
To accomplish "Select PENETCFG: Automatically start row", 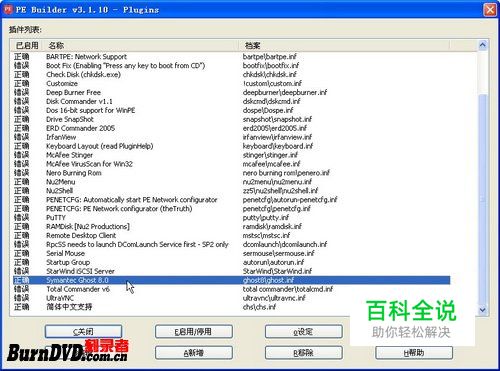I will (x=232, y=200).
